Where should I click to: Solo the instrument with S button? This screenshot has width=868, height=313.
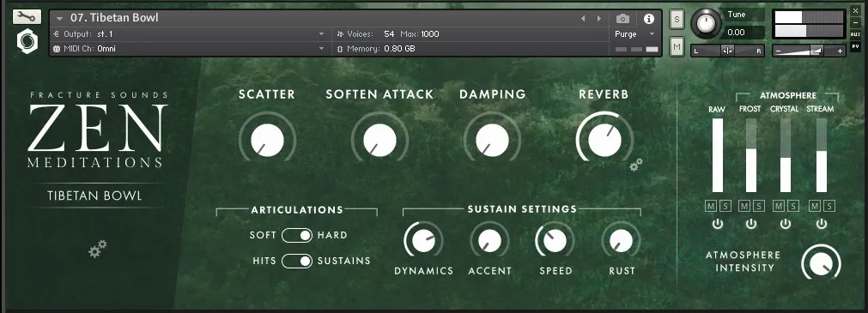pyautogui.click(x=677, y=20)
